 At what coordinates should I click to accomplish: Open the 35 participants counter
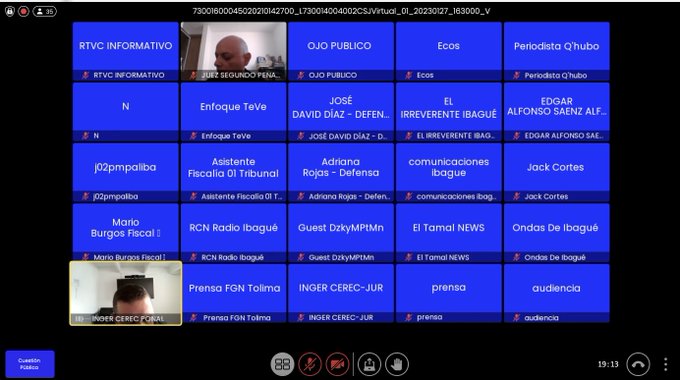pos(45,11)
